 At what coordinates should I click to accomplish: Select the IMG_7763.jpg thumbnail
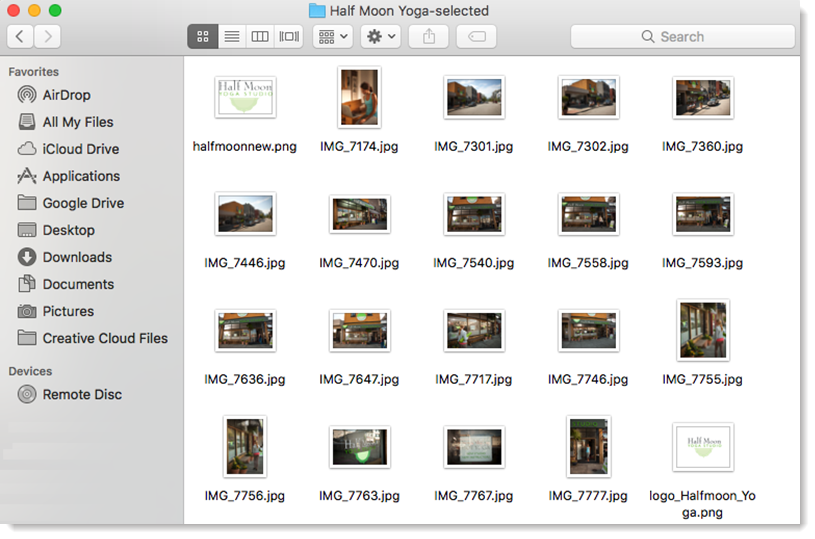[x=360, y=446]
